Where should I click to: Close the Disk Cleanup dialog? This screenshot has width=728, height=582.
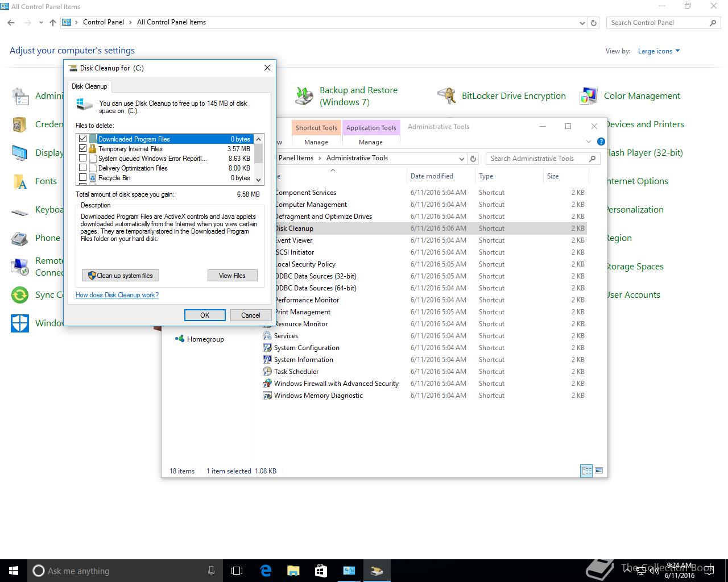point(267,68)
